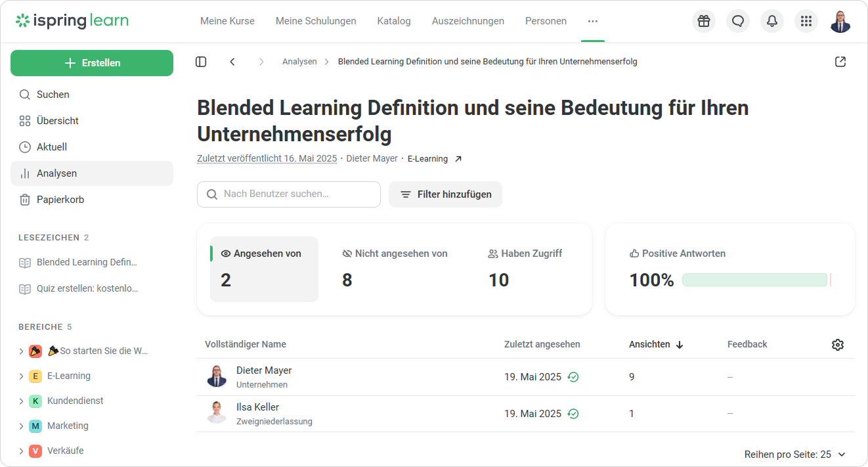Click the green check next to Dieter Mayer's date
Image resolution: width=868 pixels, height=467 pixels.
573,377
